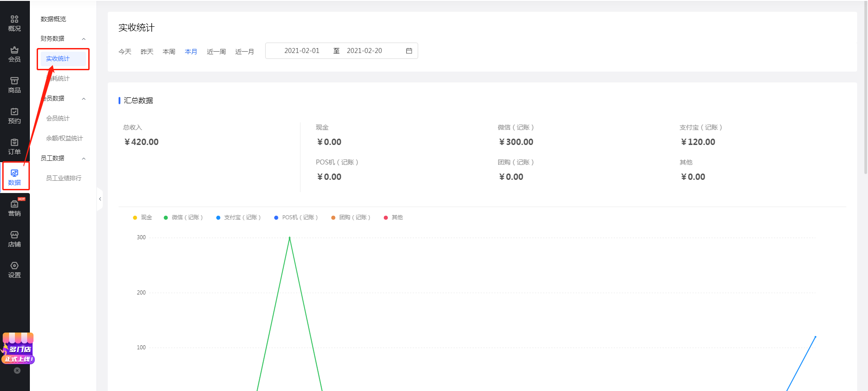Open 员工业绩排行 page
868x391 pixels.
[64, 178]
